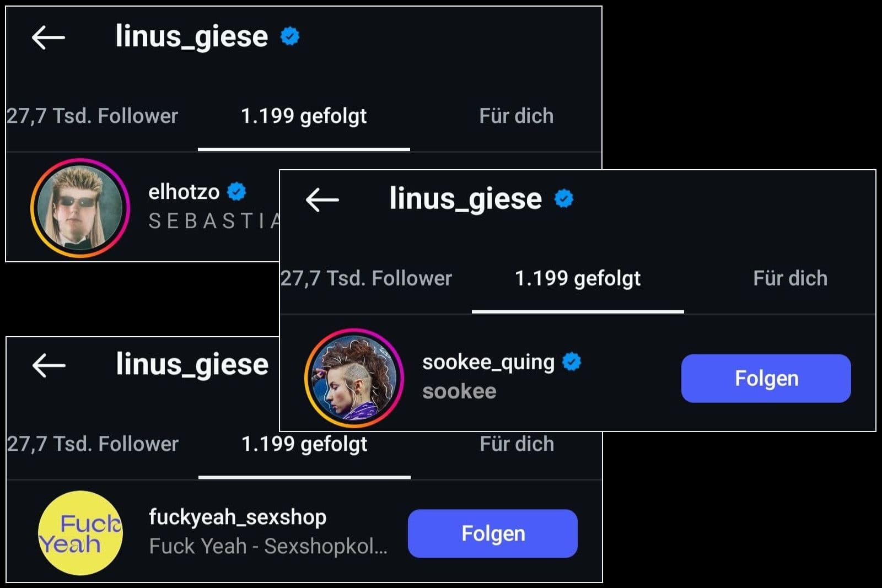Screen dimensions: 882x588
Task: Click the verified badge next to elhotzo
Action: pos(237,191)
